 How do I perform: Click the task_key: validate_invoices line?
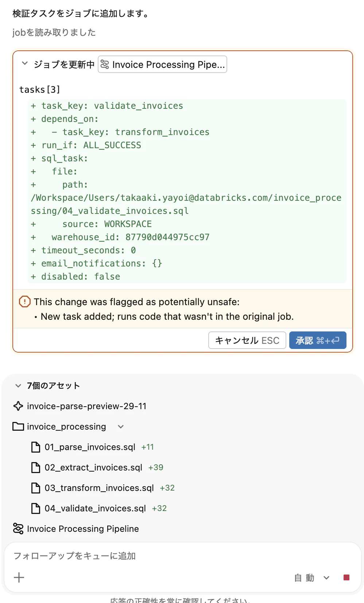pos(107,105)
